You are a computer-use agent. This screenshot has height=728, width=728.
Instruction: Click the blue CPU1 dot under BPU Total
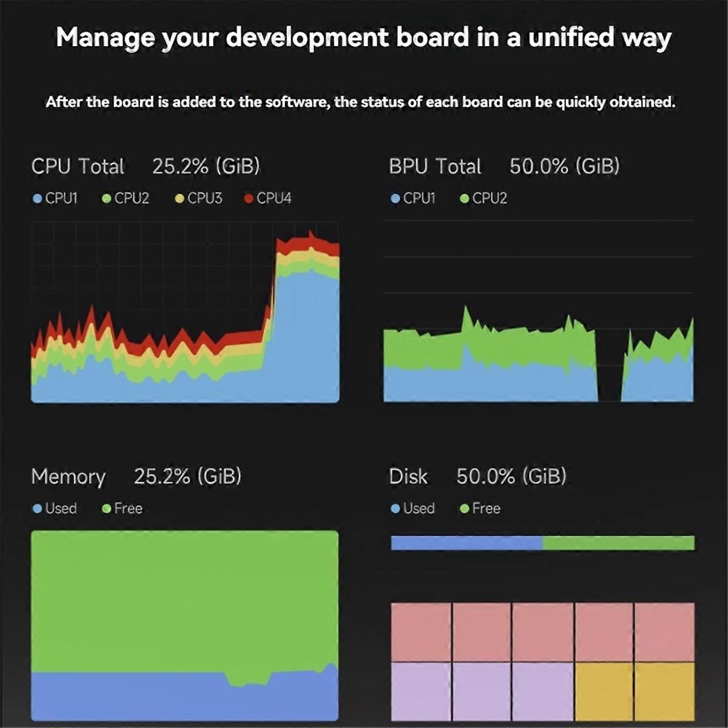[x=396, y=198]
